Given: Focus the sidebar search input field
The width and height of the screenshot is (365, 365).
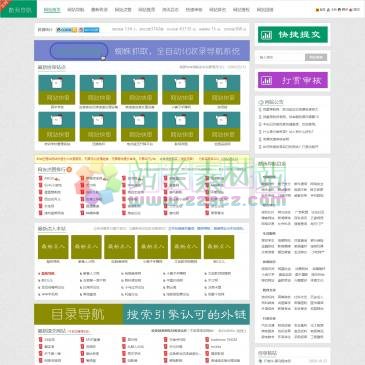Looking at the screenshot, I should coord(281,57).
